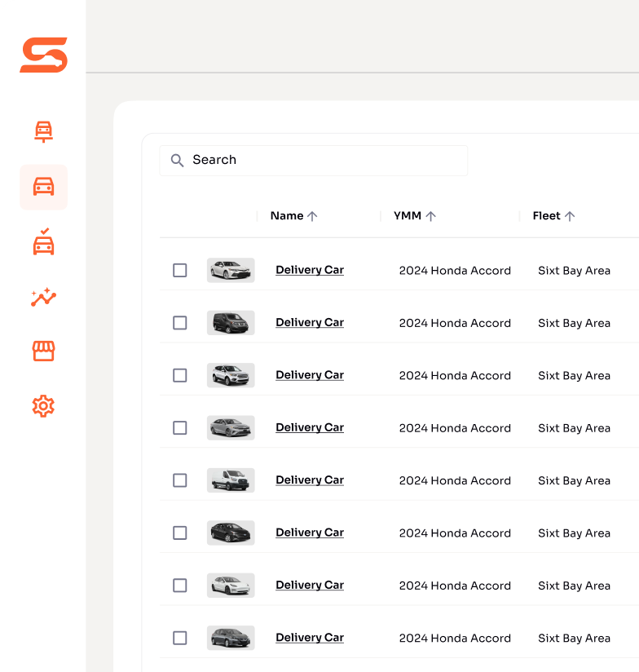Open Delivery Car link beside white sedan
The width and height of the screenshot is (639, 672).
310,270
